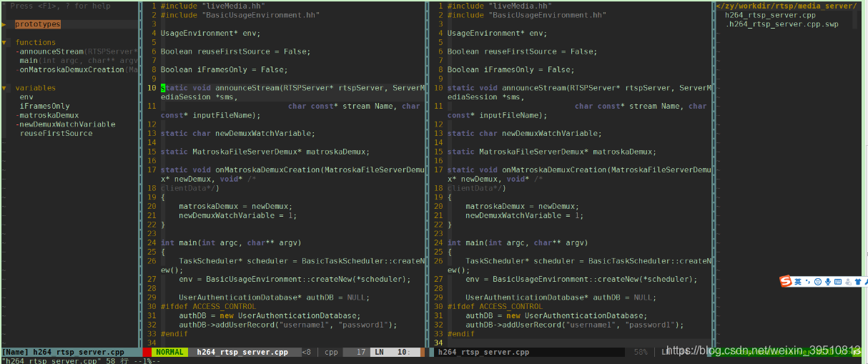Click '#endif' line in left pane
The image size is (868, 364).
pos(174,334)
